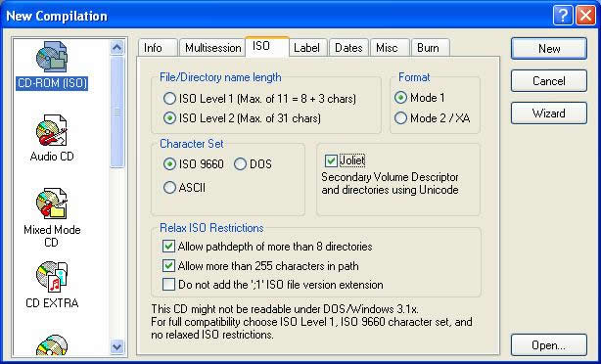Click the dialog help question mark icon
The height and width of the screenshot is (364, 601).
562,16
